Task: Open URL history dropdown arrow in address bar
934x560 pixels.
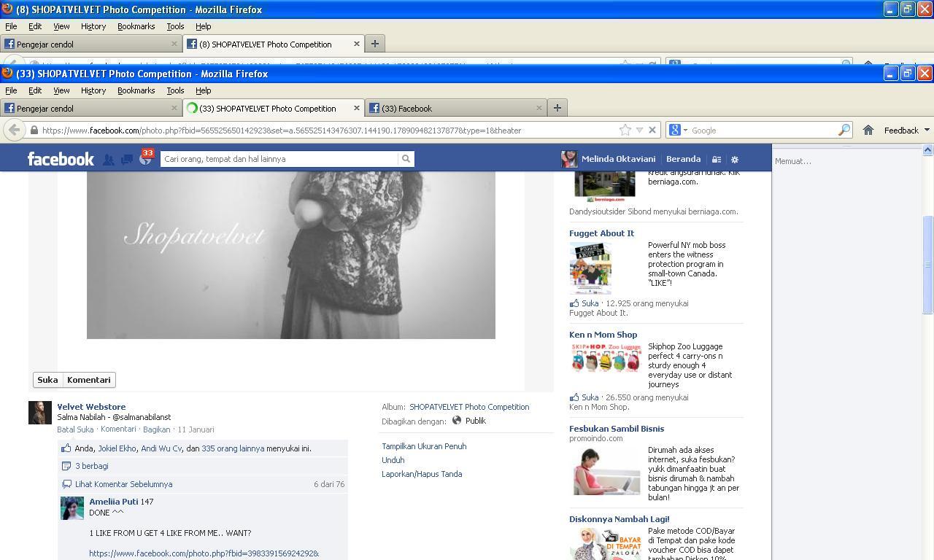Action: [x=639, y=130]
